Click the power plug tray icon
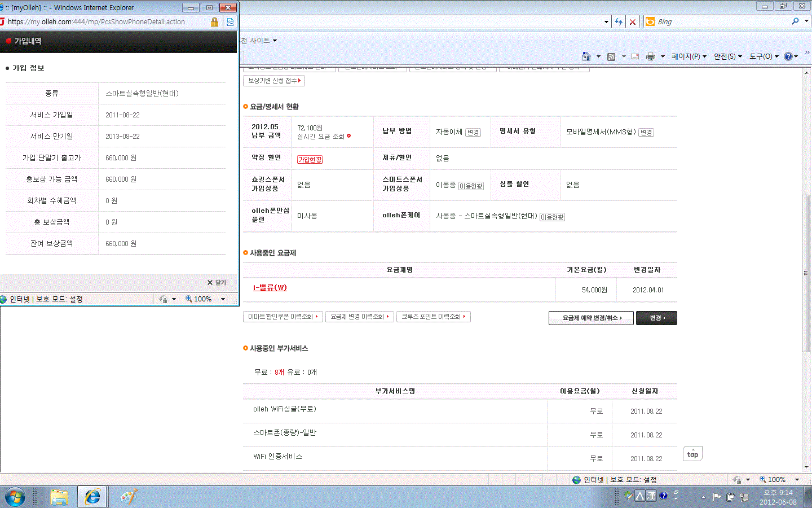This screenshot has width=812, height=508. (x=731, y=497)
